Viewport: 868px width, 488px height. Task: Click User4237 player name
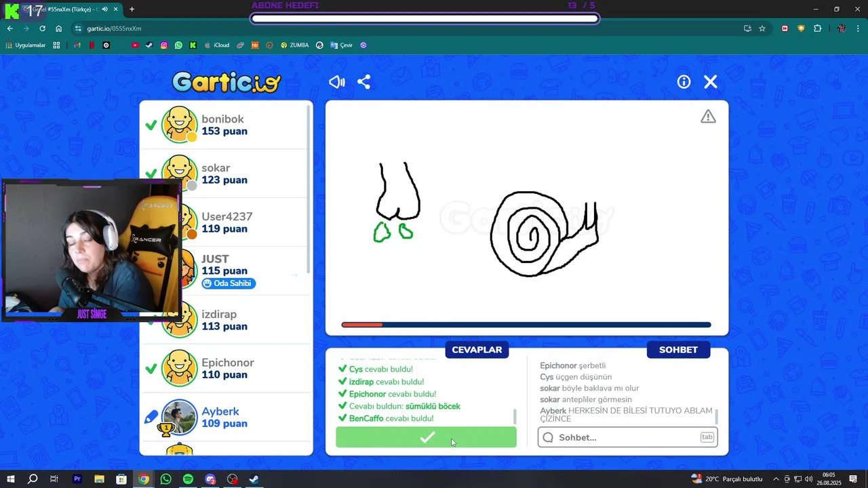(x=226, y=217)
